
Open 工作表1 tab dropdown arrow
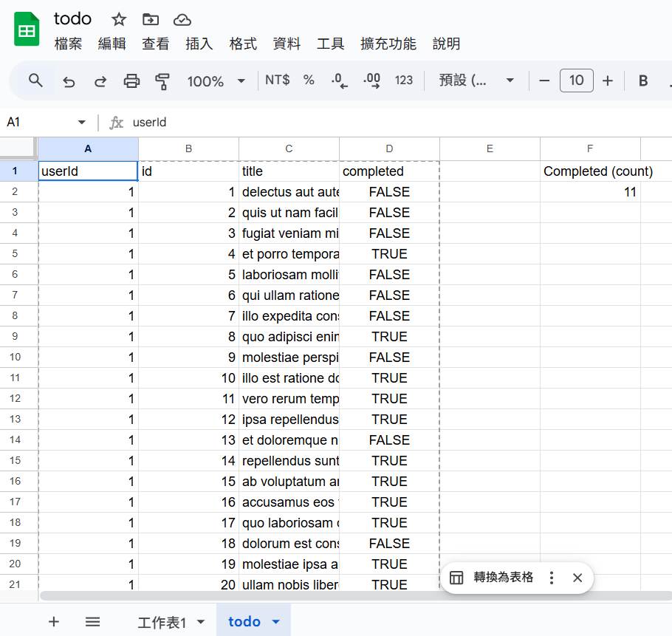click(x=201, y=622)
